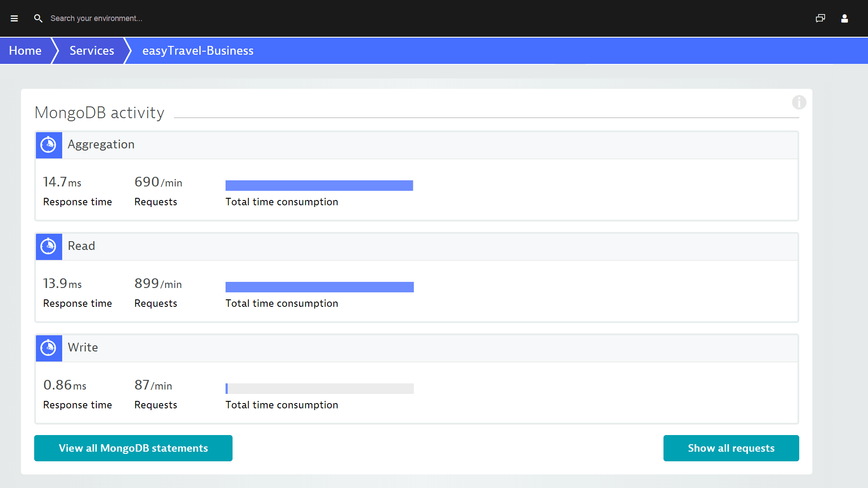The height and width of the screenshot is (488, 868).
Task: Select the 899 /min requests value
Action: point(158,284)
